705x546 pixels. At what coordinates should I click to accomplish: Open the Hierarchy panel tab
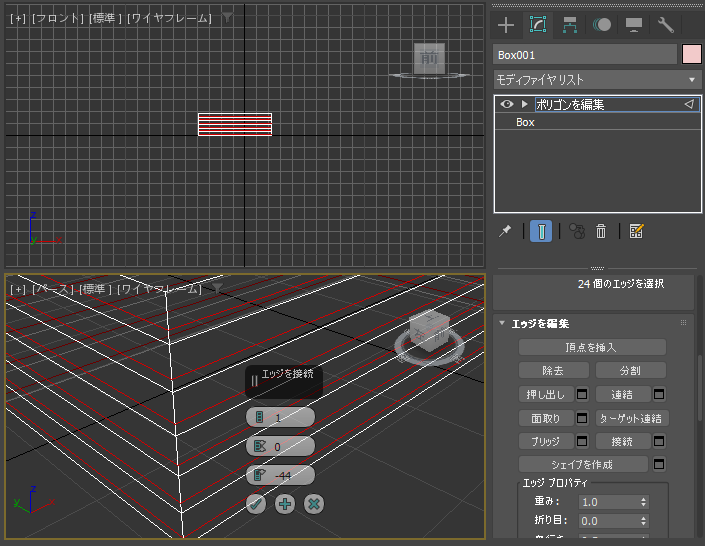click(x=570, y=25)
